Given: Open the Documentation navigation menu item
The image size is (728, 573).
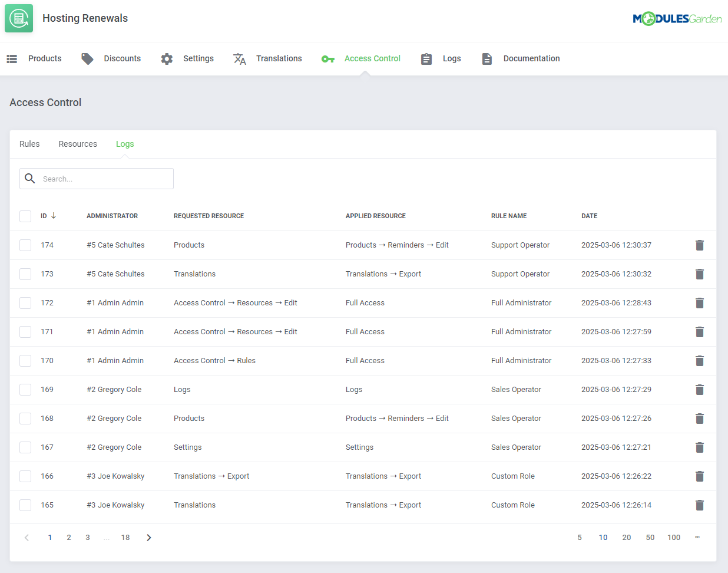Looking at the screenshot, I should (532, 58).
